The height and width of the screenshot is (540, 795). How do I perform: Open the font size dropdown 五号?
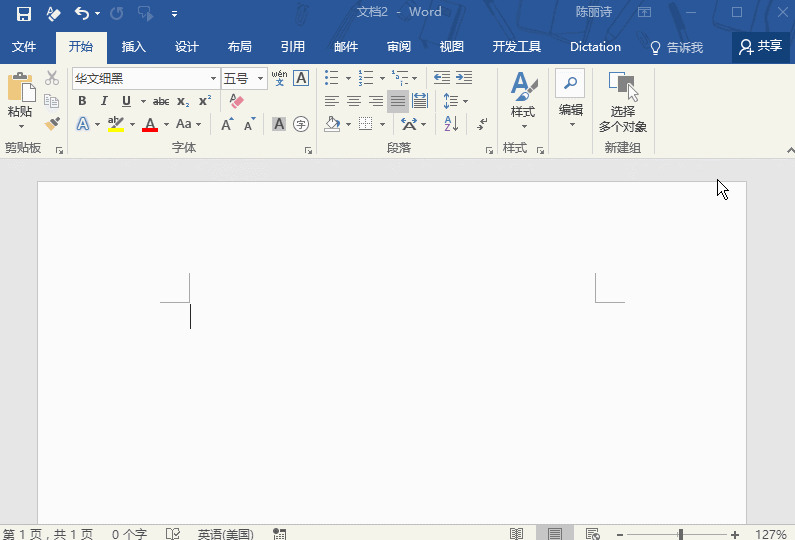coord(261,78)
